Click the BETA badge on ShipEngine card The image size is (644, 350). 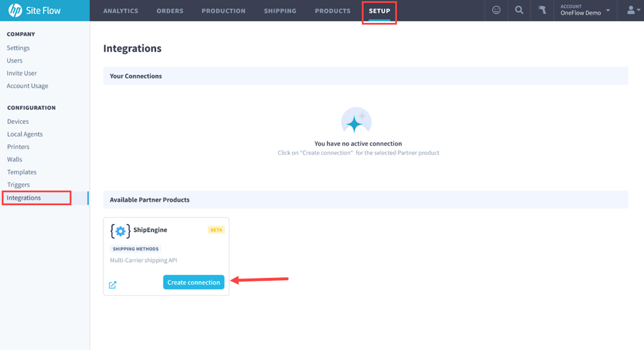tap(216, 230)
